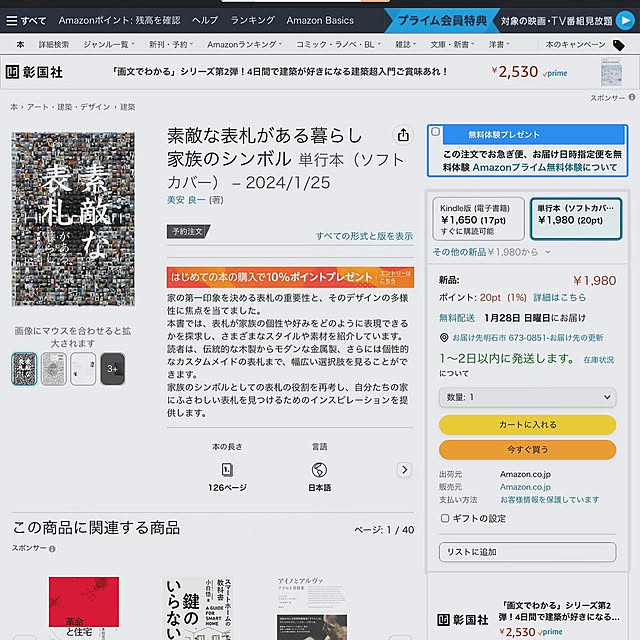Open 詳細検索 in the books subnav
The width and height of the screenshot is (640, 640).
click(x=53, y=44)
